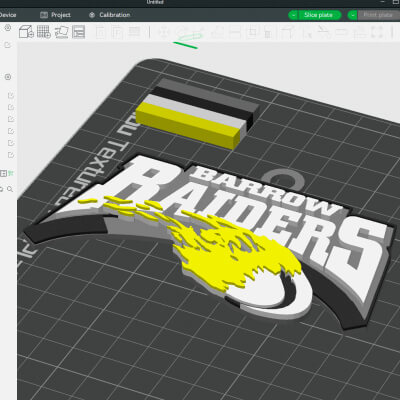The height and width of the screenshot is (400, 400).
Task: Click the green compare presets icon
Action: tap(11, 173)
